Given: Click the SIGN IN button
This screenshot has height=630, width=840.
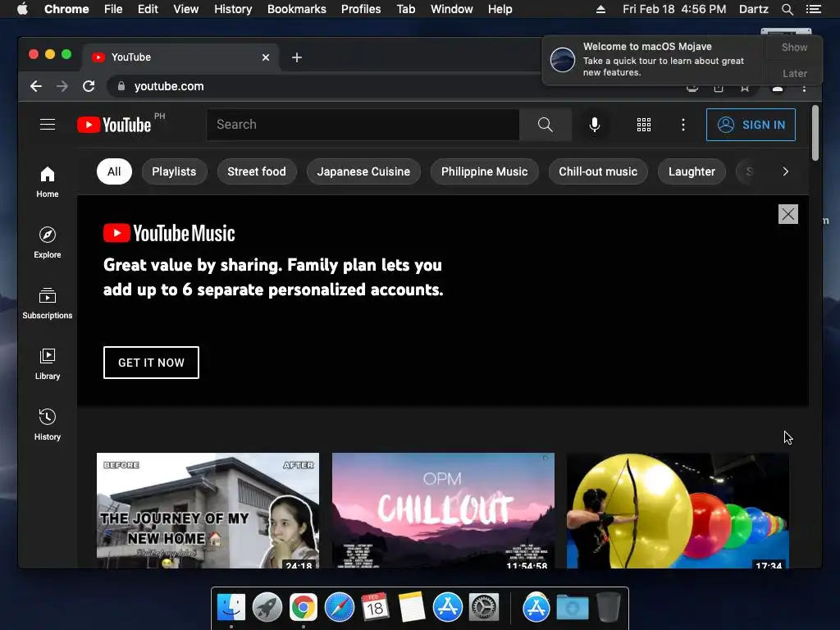Looking at the screenshot, I should point(751,125).
